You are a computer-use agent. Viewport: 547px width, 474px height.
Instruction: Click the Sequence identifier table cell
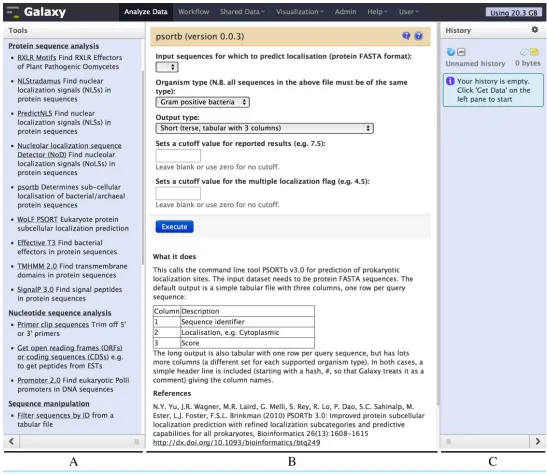247,322
